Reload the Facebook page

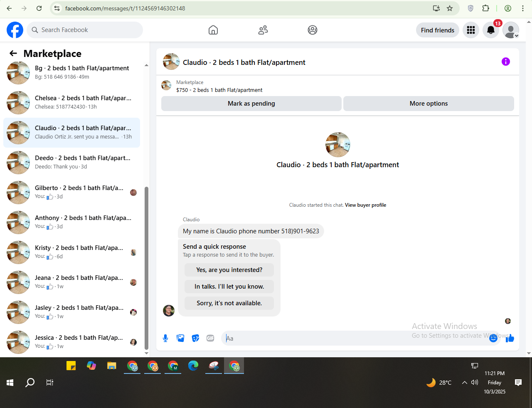39,8
